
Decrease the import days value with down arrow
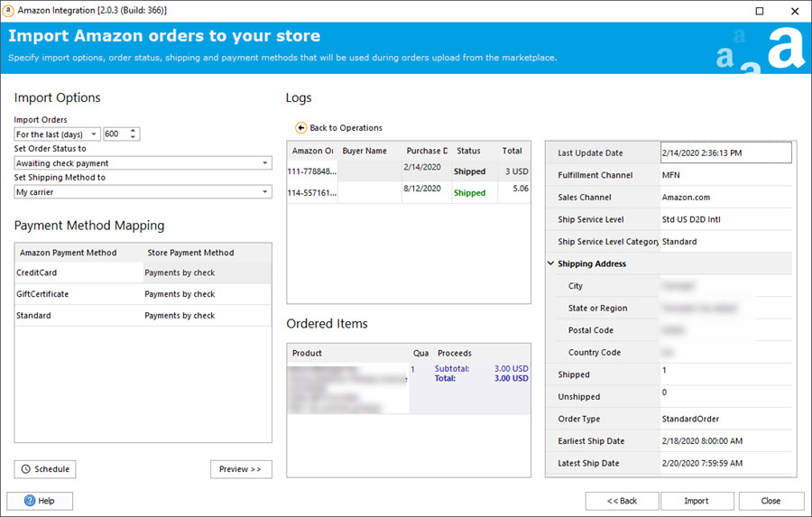(x=134, y=137)
